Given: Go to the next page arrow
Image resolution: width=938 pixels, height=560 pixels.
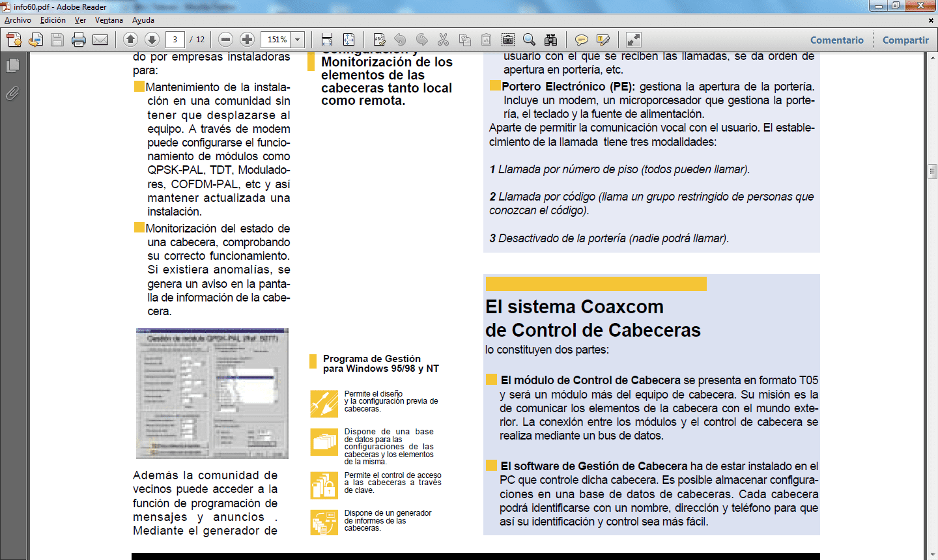Looking at the screenshot, I should [152, 40].
